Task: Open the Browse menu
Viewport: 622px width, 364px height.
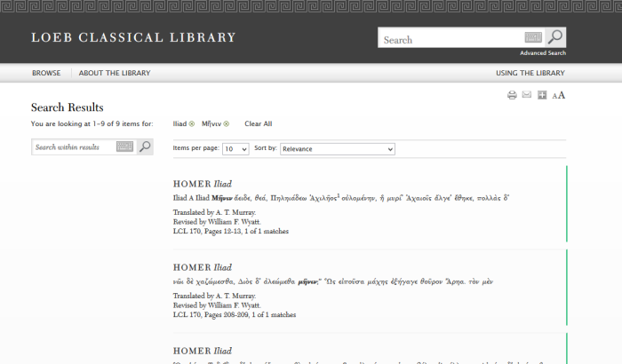Action: [x=46, y=73]
